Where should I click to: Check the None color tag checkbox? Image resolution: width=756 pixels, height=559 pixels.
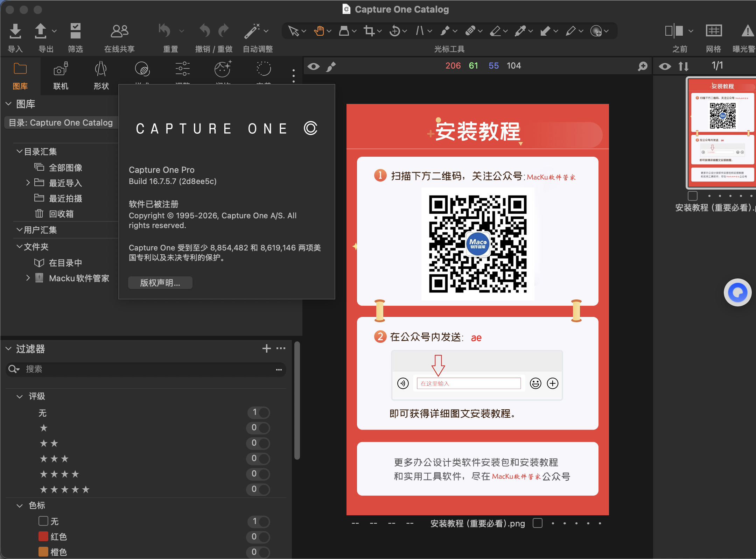pos(43,521)
